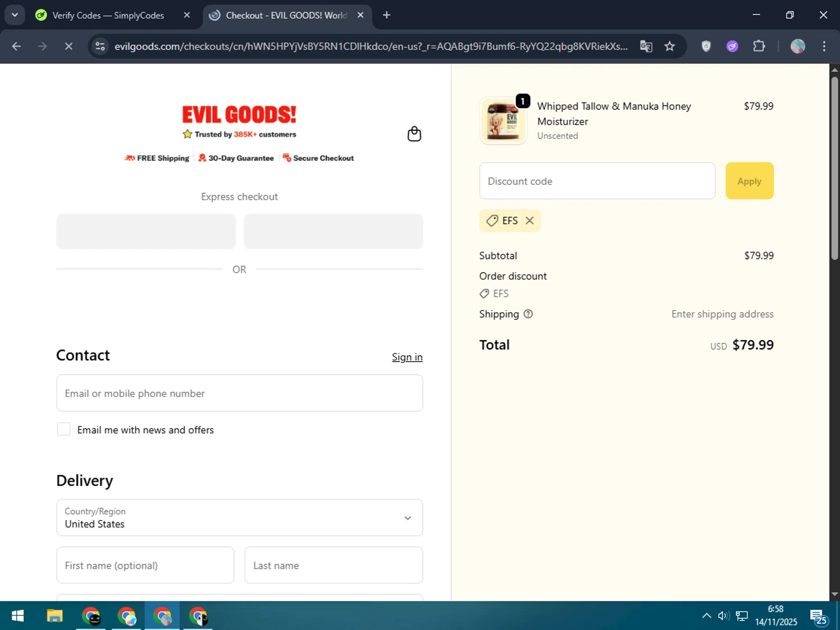Bookmark this page with star icon
Screen dimensions: 840x630
pyautogui.click(x=670, y=46)
